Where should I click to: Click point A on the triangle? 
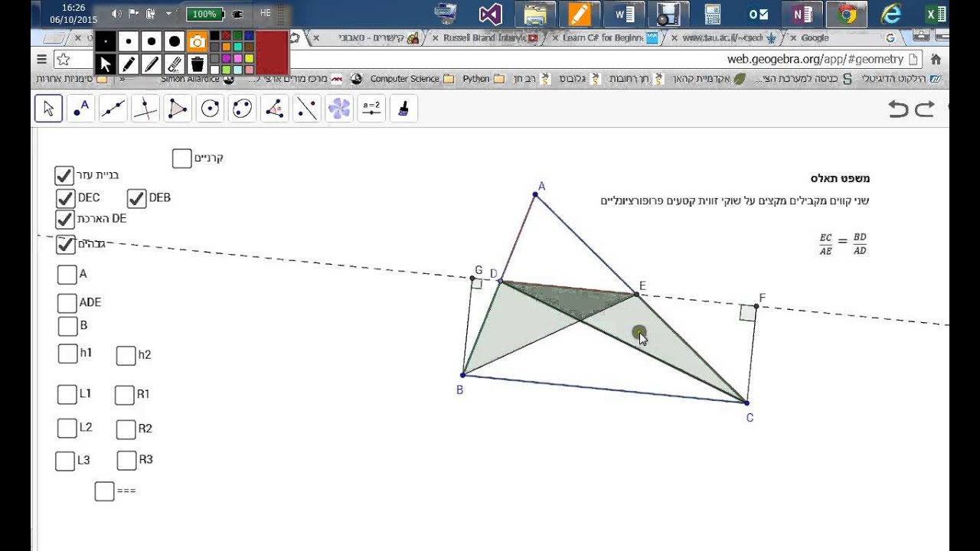pos(535,194)
